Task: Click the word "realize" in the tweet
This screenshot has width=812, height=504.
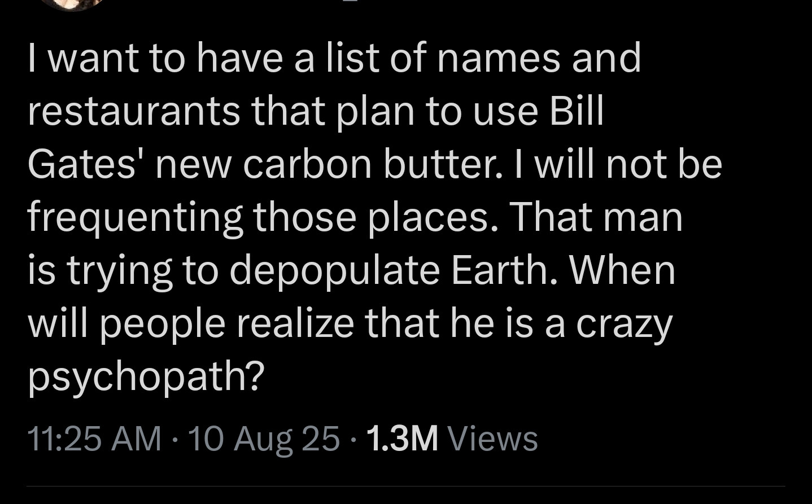Action: tap(295, 324)
